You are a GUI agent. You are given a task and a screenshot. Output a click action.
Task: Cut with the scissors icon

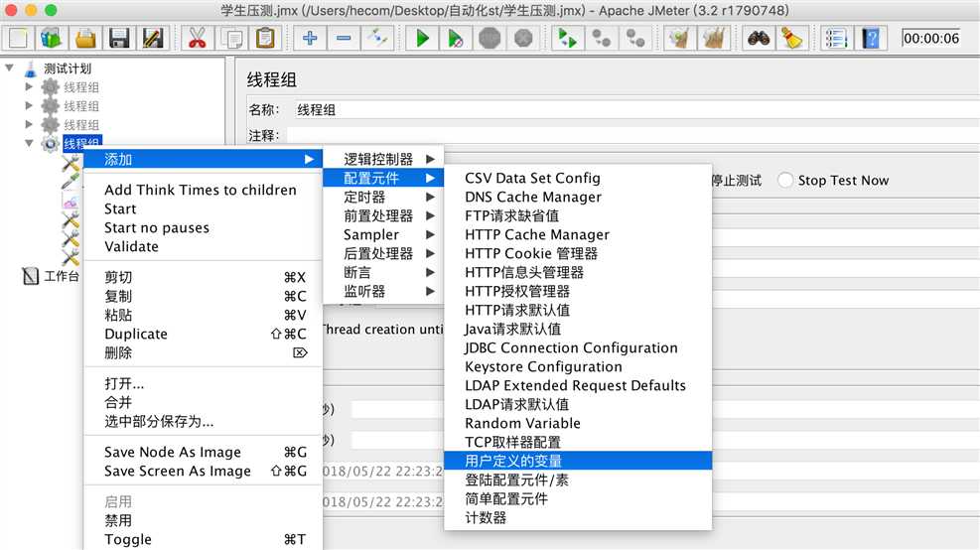pos(197,38)
